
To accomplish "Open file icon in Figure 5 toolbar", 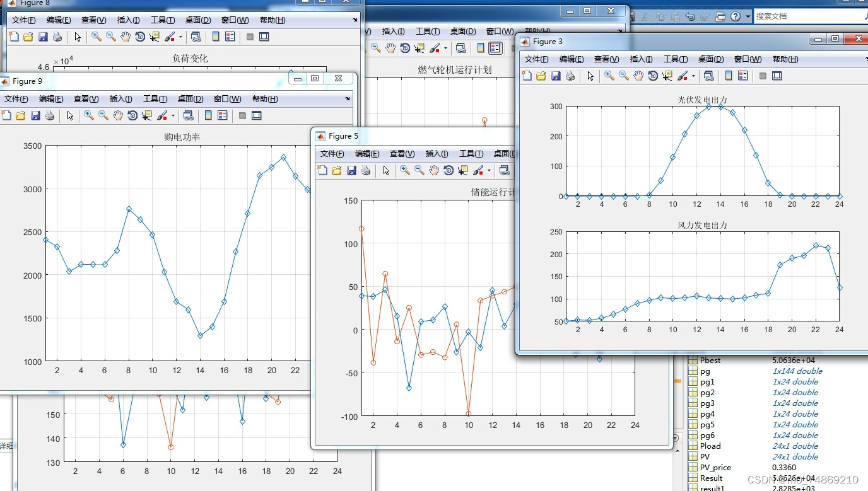I will (337, 170).
